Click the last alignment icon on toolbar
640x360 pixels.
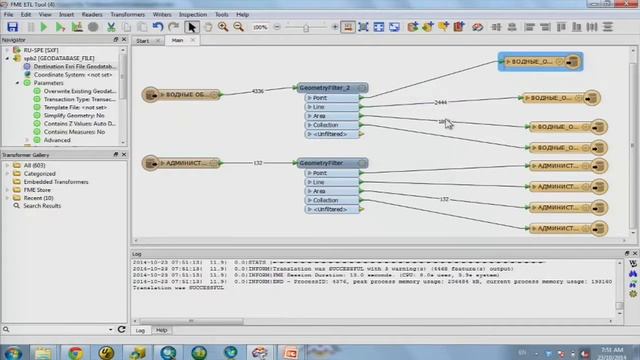[x=608, y=27]
